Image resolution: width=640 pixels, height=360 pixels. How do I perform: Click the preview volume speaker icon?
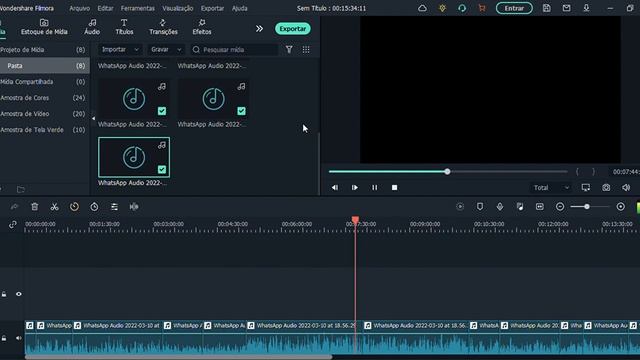point(626,187)
